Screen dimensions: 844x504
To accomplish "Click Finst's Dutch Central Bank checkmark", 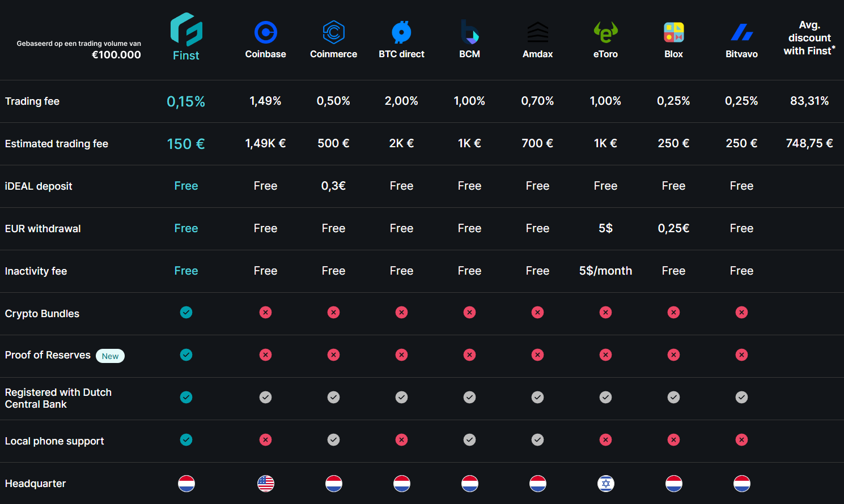I will pyautogui.click(x=186, y=397).
